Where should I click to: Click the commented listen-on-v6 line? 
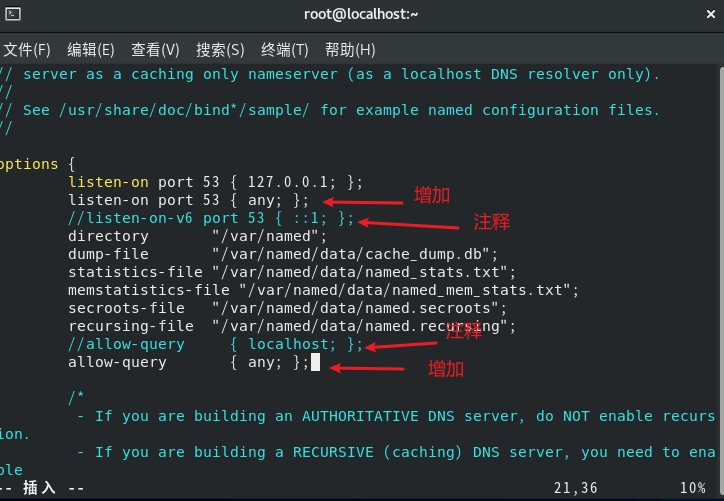211,218
